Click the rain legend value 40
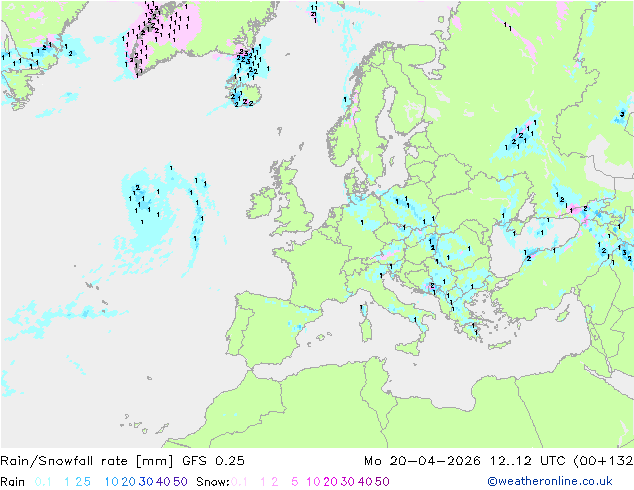Viewport: 634px width, 490px height. [163, 482]
